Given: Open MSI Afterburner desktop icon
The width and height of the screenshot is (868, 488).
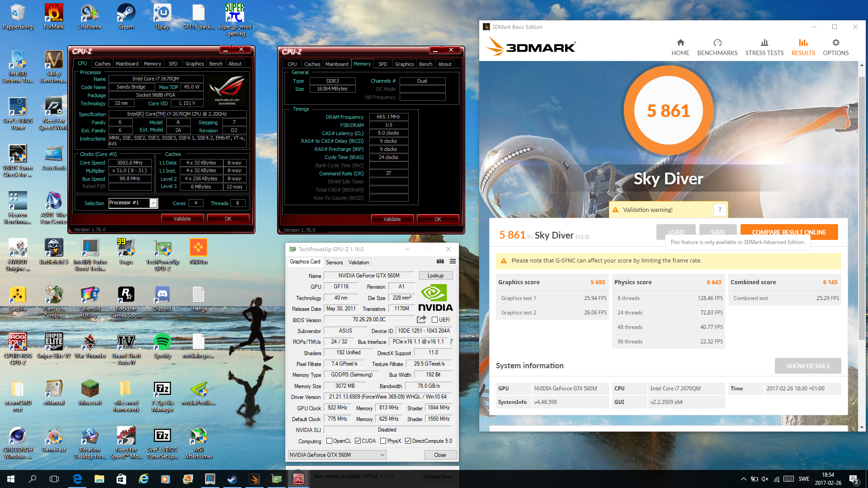Looking at the screenshot, I should click(198, 443).
